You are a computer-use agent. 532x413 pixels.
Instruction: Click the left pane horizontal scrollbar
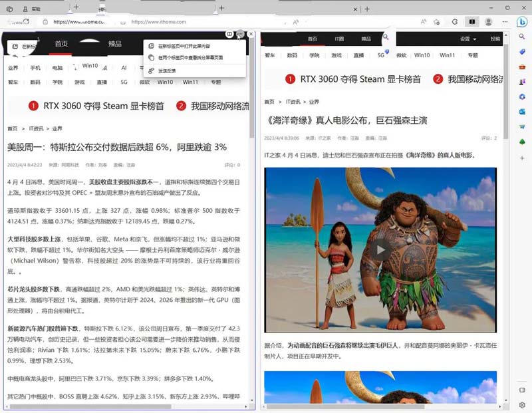click(90, 406)
